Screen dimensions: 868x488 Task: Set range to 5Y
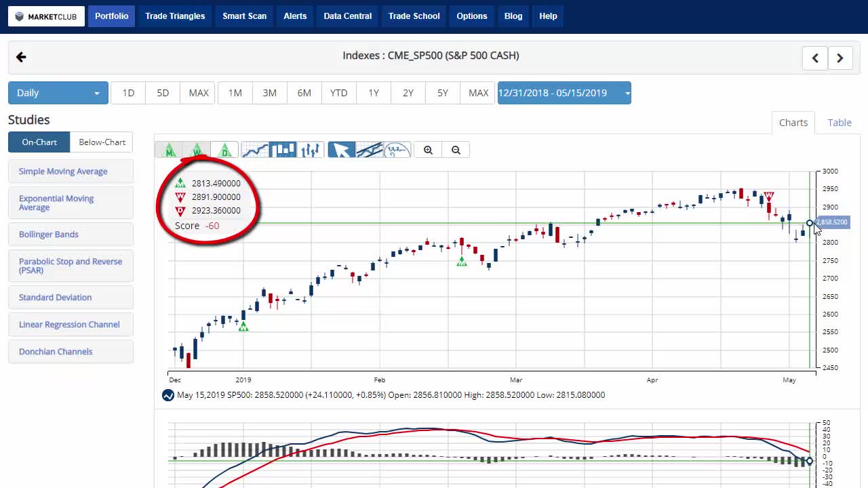coord(443,93)
